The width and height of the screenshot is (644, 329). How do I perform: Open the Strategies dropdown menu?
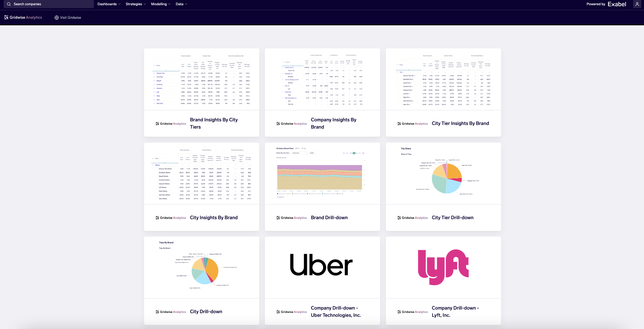(136, 4)
